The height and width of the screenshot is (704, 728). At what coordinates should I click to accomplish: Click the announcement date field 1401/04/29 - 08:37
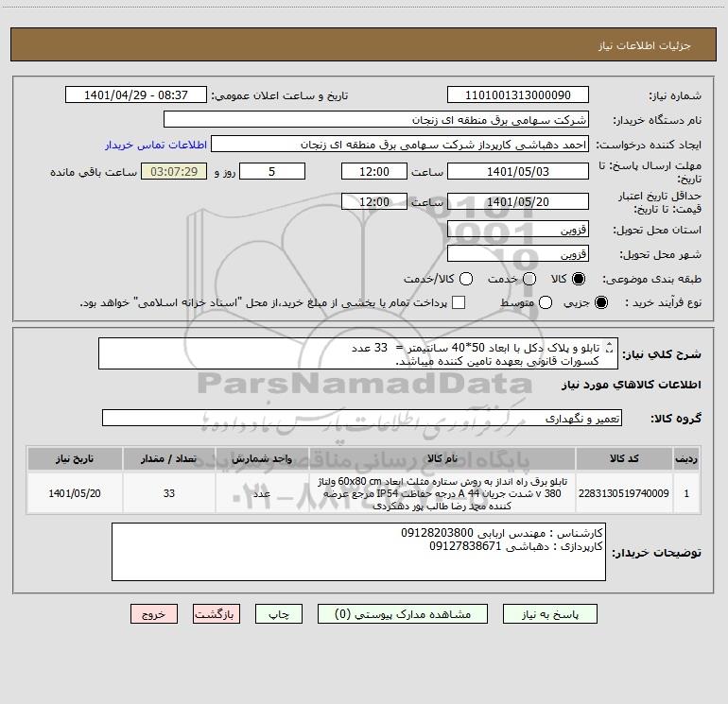point(136,95)
